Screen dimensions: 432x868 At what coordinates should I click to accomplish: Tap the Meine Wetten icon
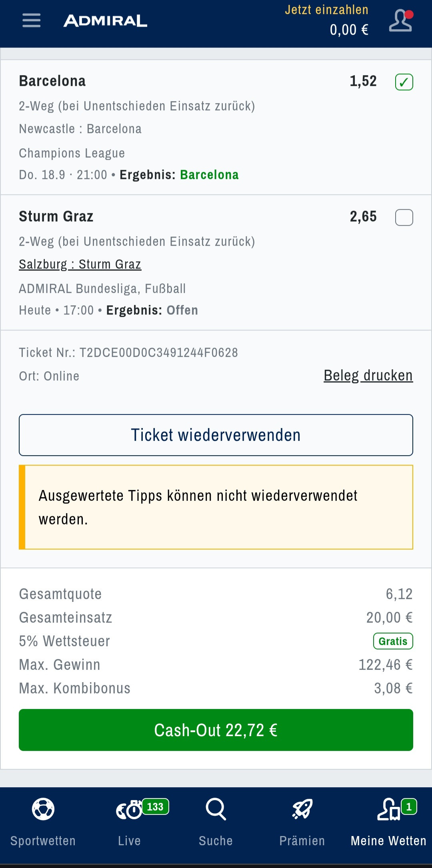tap(389, 810)
